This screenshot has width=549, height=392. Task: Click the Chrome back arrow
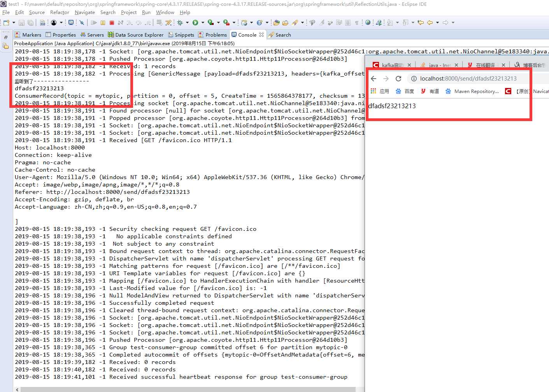(x=374, y=79)
